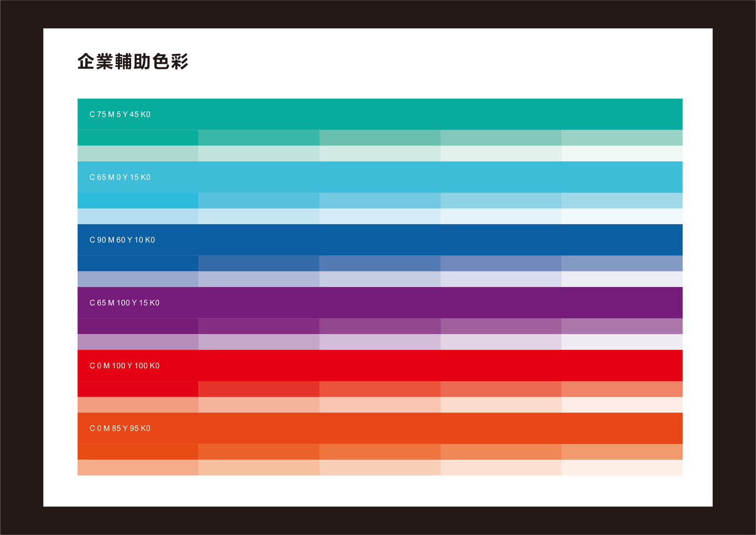Pick the palest near-white tint of the cyan group
The image size is (756, 535).
[x=622, y=216]
